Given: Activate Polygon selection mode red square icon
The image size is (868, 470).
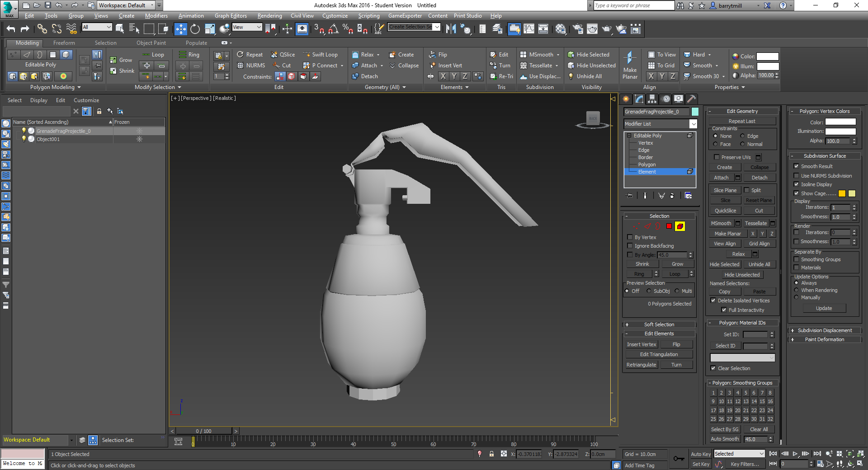Looking at the screenshot, I should tap(669, 226).
